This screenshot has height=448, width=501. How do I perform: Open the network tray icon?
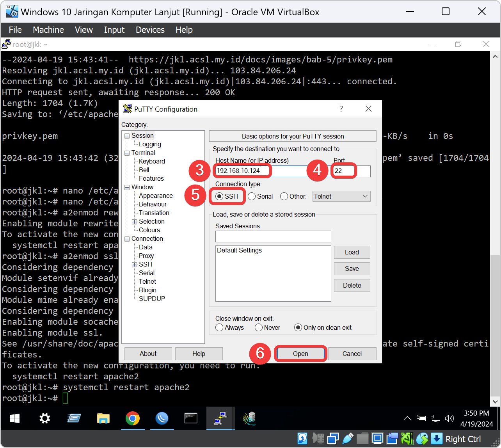tap(435, 418)
